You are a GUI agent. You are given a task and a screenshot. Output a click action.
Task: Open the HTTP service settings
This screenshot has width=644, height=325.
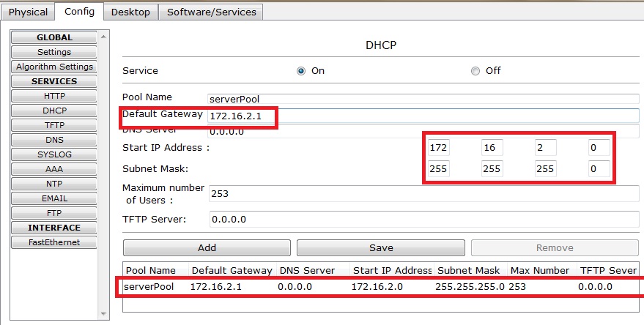coord(54,96)
